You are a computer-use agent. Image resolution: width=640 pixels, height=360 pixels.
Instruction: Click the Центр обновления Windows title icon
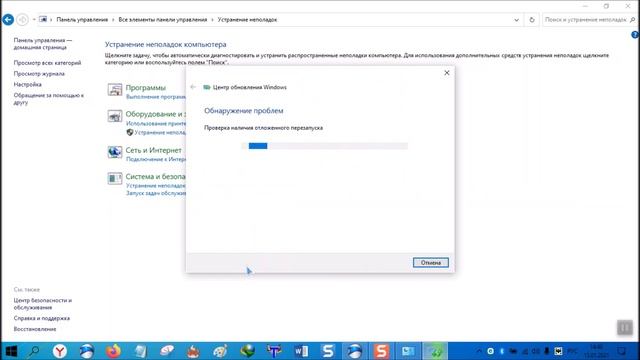point(207,87)
